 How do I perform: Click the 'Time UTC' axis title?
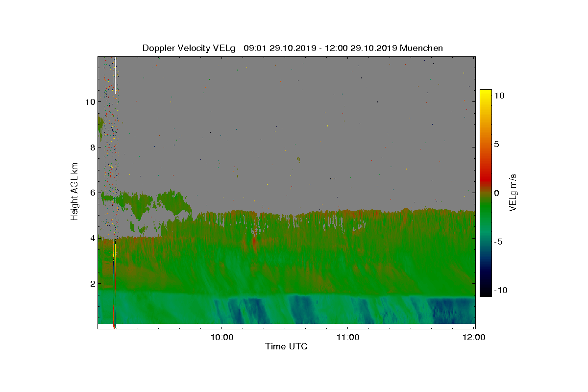click(286, 347)
